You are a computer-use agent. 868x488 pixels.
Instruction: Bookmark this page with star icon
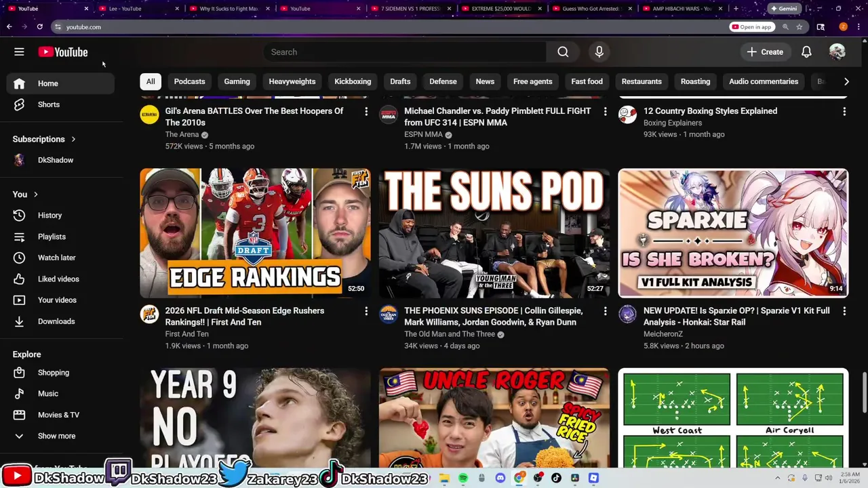pyautogui.click(x=800, y=27)
